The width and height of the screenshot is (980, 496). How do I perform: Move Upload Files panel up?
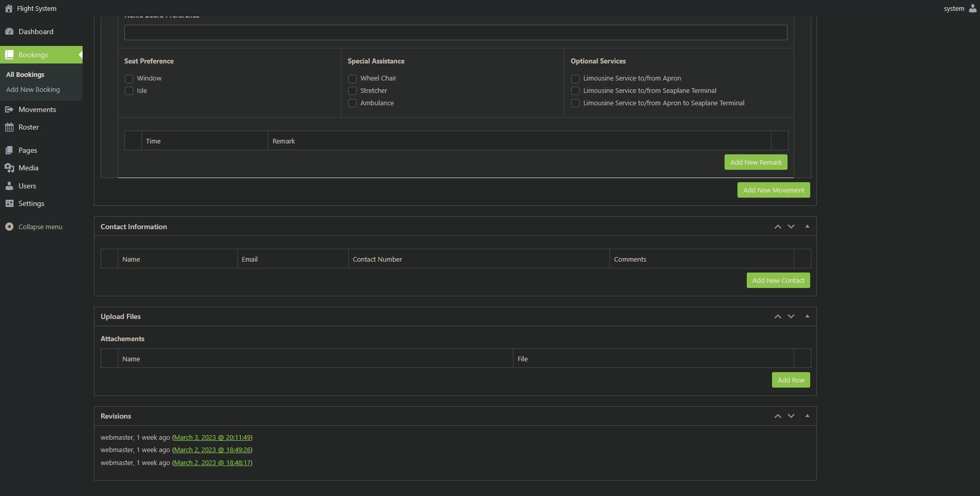click(778, 316)
